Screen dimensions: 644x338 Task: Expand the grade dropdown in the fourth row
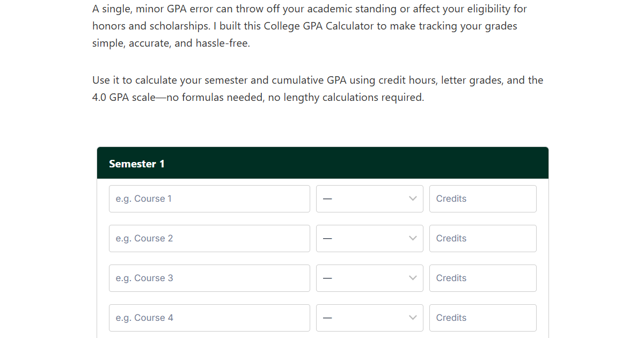click(369, 318)
